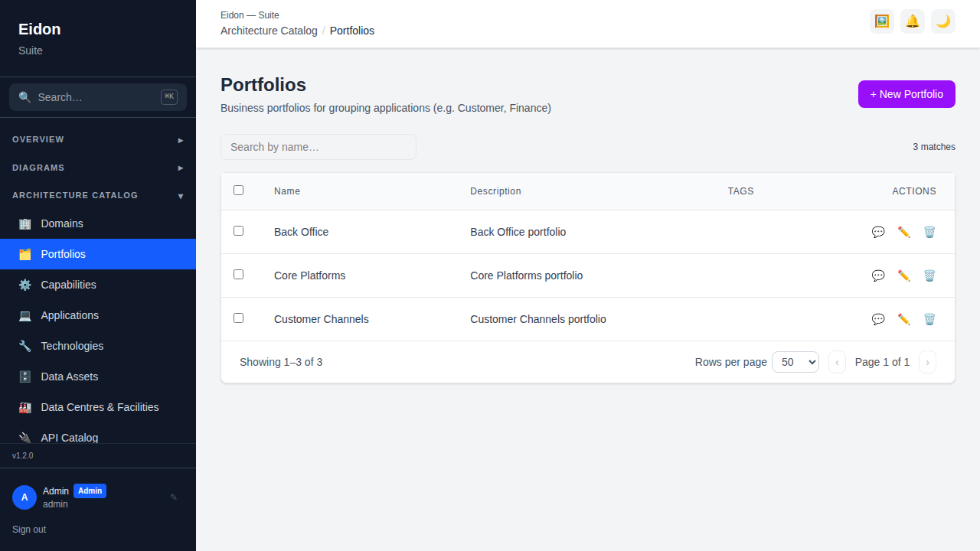Click the blue Admin role badge
The height and width of the screenshot is (551, 980).
click(90, 491)
